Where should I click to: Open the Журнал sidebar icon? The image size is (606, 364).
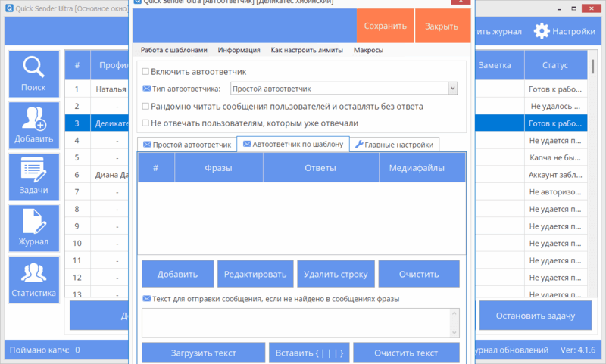33,221
